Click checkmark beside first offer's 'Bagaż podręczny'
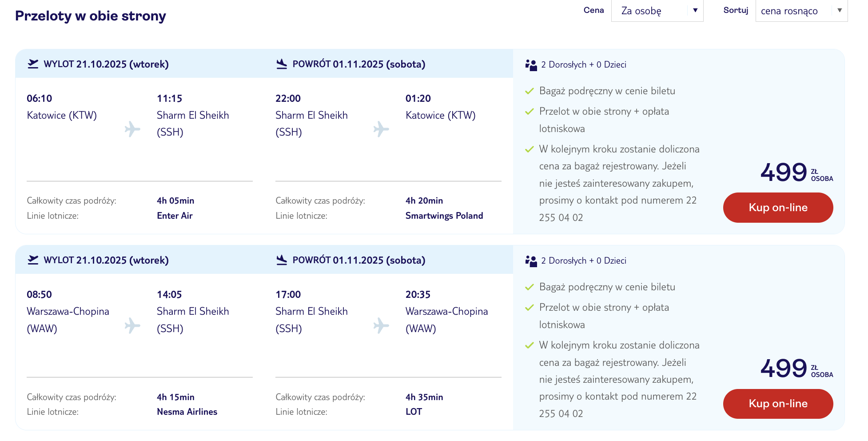The width and height of the screenshot is (868, 441). coord(529,91)
